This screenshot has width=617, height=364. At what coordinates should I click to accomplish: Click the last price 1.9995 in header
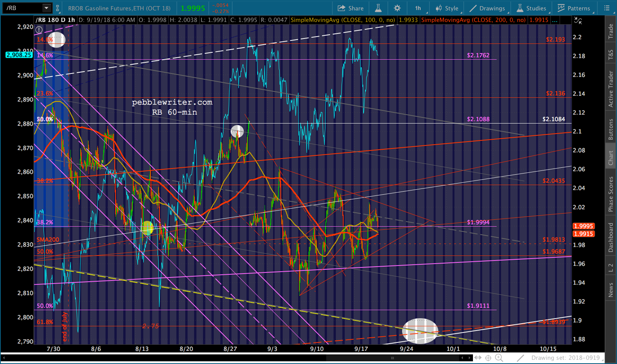193,8
